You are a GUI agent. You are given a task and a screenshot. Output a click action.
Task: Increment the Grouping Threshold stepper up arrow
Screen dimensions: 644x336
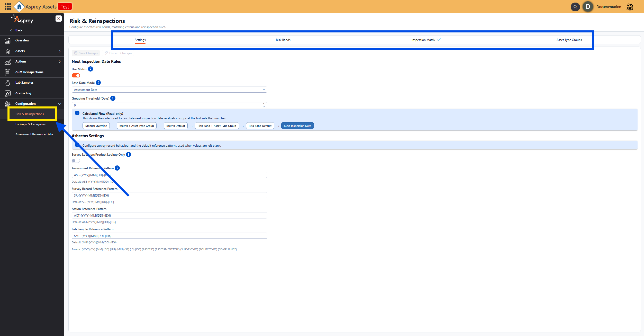pos(264,104)
